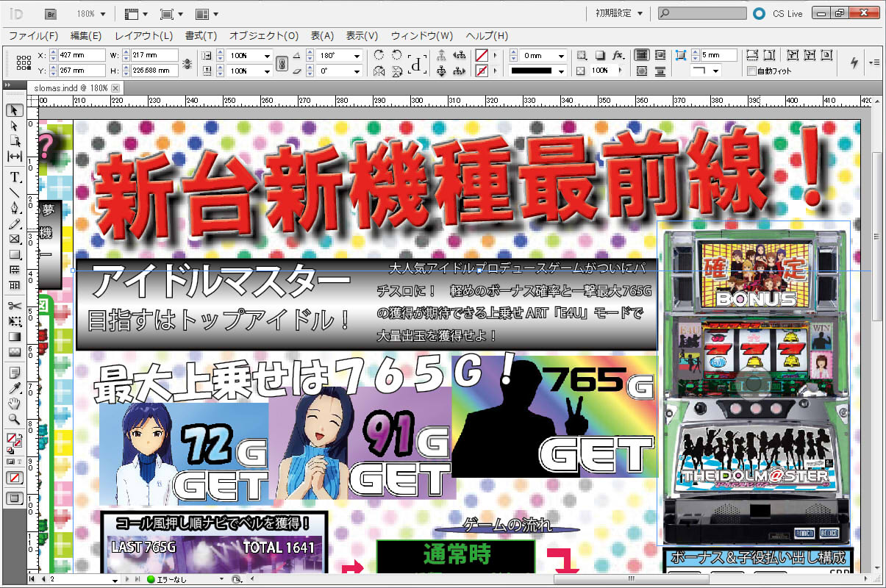886x588 pixels.
Task: Open stroke weight 0 mm dropdown
Action: coord(562,55)
